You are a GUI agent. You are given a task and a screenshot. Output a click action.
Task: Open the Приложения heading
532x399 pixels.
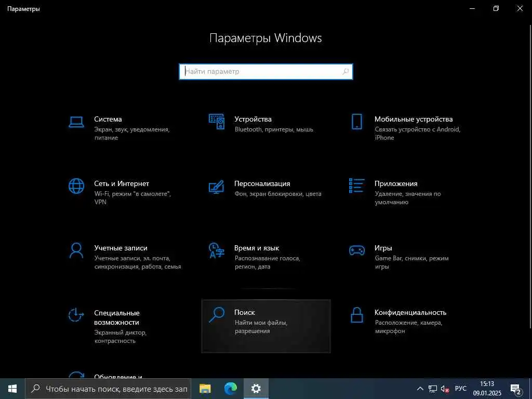click(396, 183)
